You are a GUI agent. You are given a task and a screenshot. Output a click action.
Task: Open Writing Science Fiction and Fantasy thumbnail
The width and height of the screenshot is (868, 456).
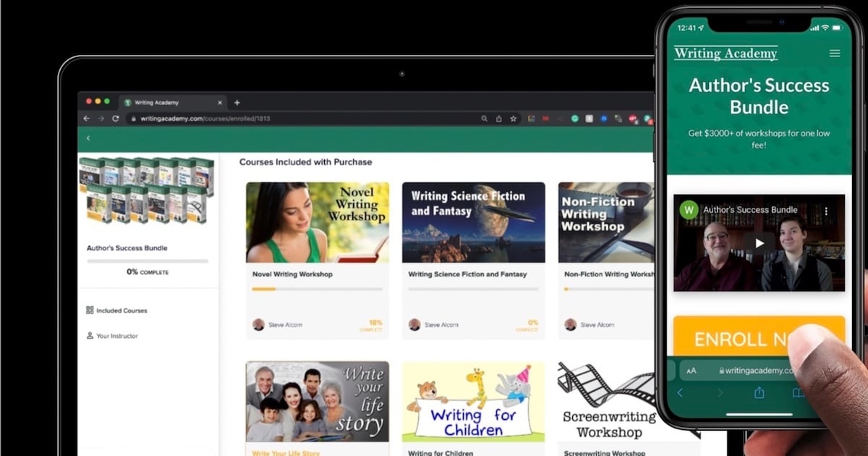(x=474, y=222)
